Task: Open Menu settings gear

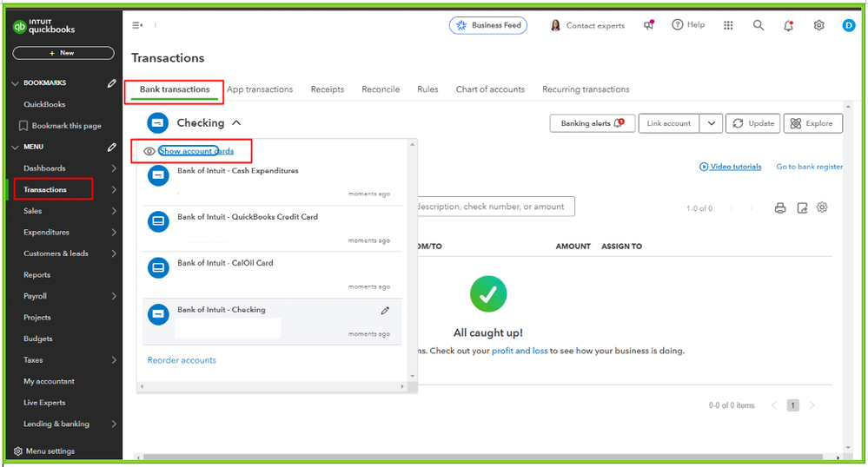Action: tap(17, 451)
